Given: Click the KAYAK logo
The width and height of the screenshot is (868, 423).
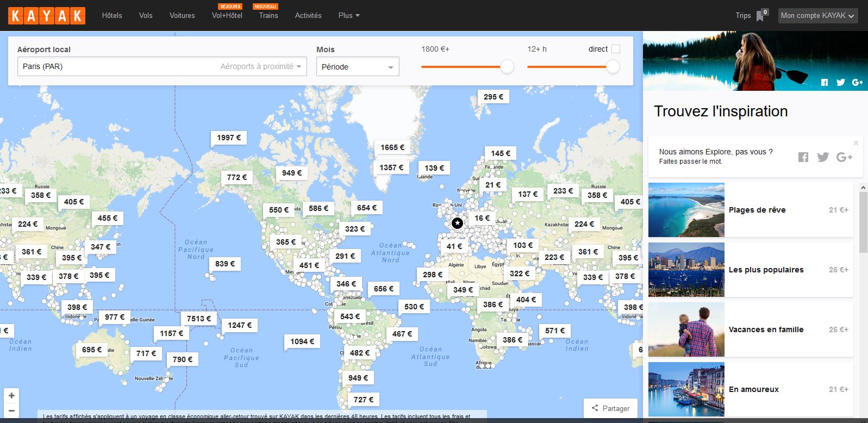Looking at the screenshot, I should click(x=47, y=16).
